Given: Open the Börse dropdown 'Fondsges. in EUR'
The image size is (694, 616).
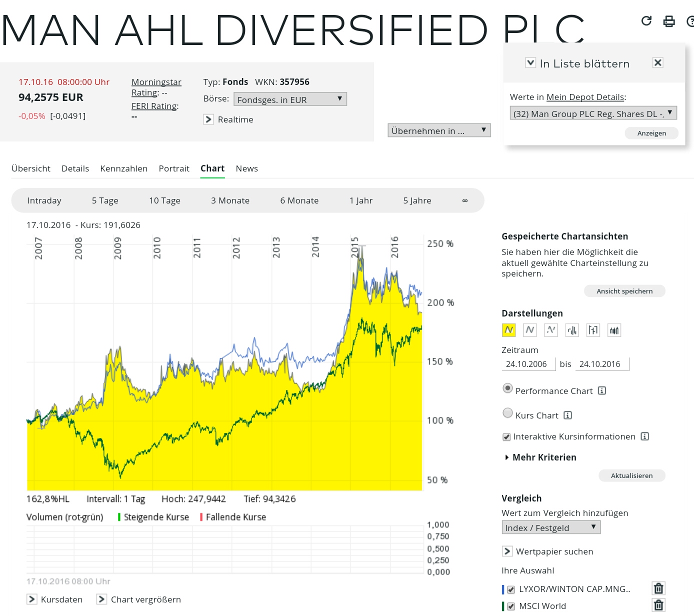Looking at the screenshot, I should tap(290, 99).
